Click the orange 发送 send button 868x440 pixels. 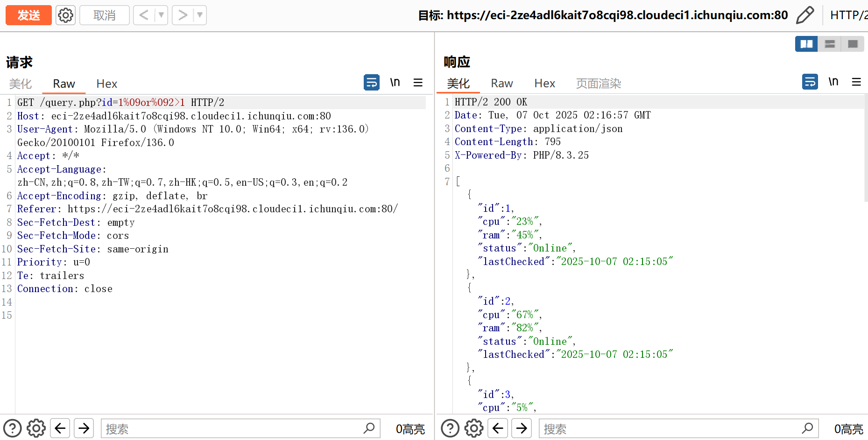coord(28,15)
